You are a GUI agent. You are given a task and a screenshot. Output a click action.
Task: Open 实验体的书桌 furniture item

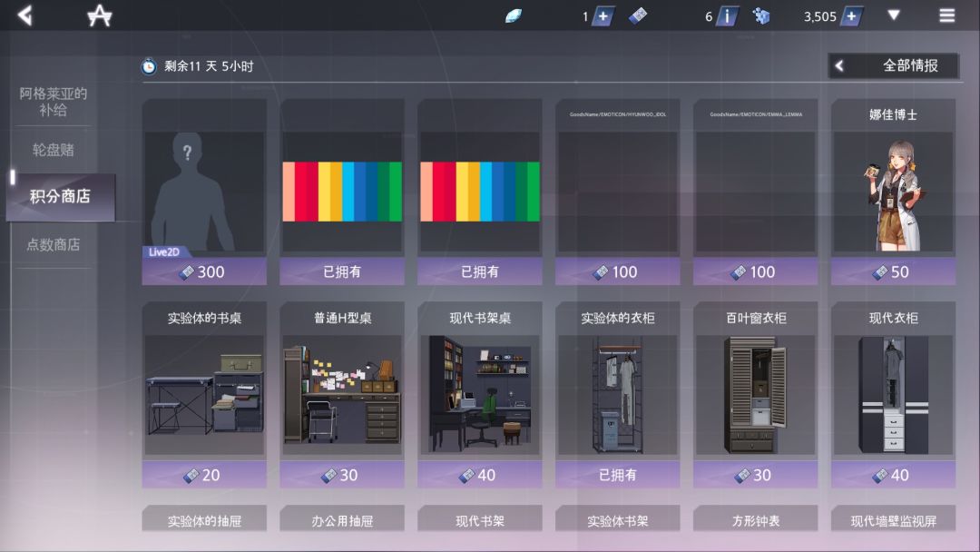pyautogui.click(x=204, y=394)
